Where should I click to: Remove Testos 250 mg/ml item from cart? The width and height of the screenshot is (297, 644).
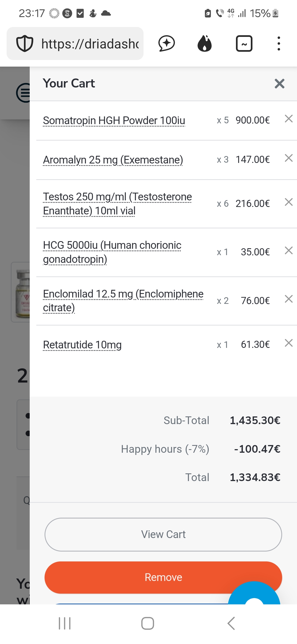tap(288, 202)
